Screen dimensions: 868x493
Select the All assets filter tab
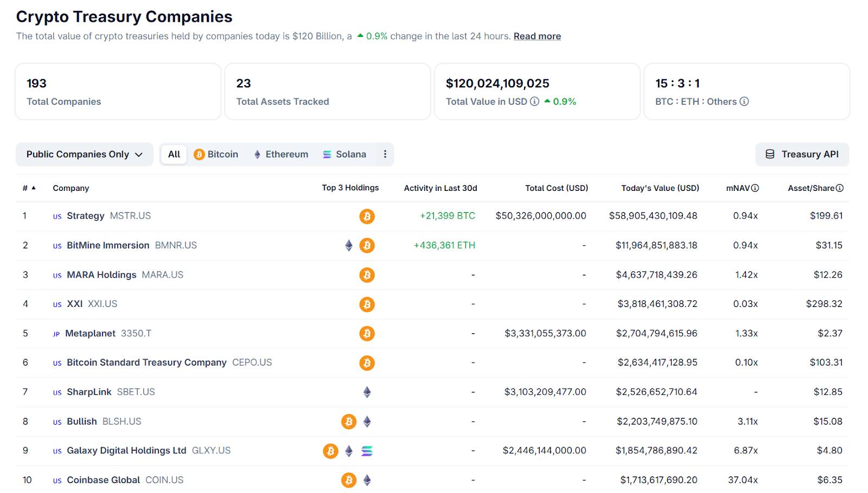pyautogui.click(x=174, y=155)
